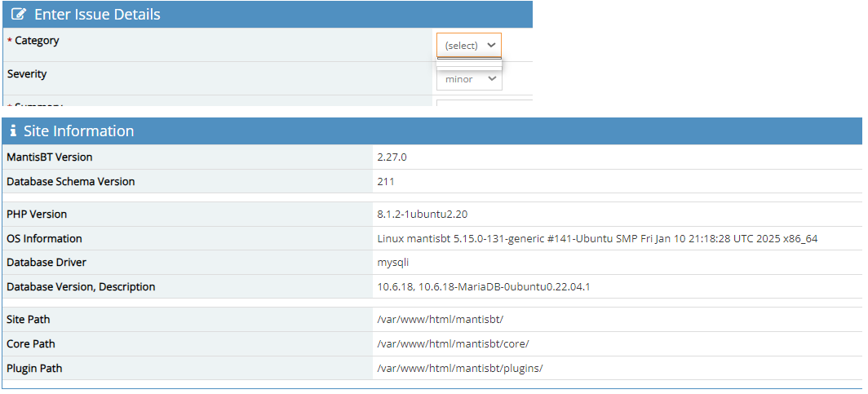Click the Database Driver label

tap(46, 263)
